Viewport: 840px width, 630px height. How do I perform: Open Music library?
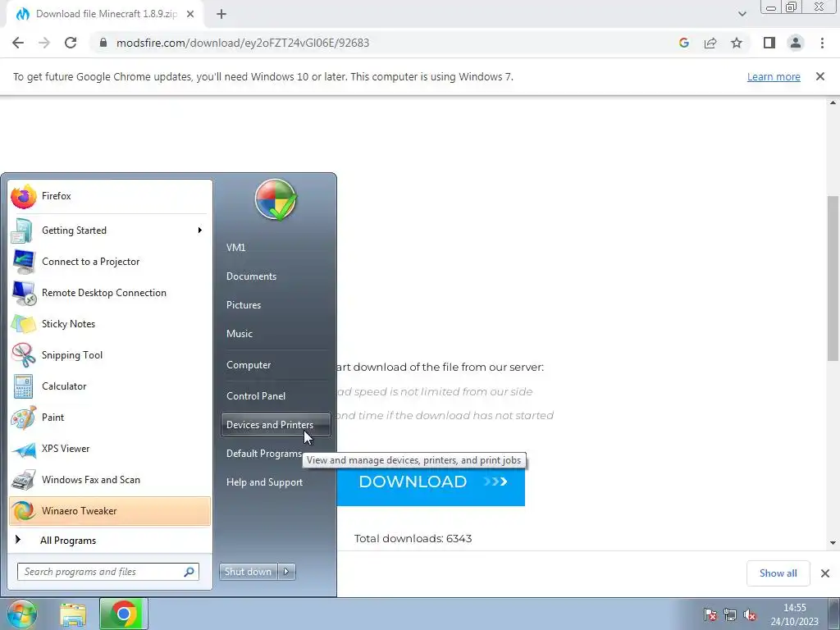(x=276, y=334)
